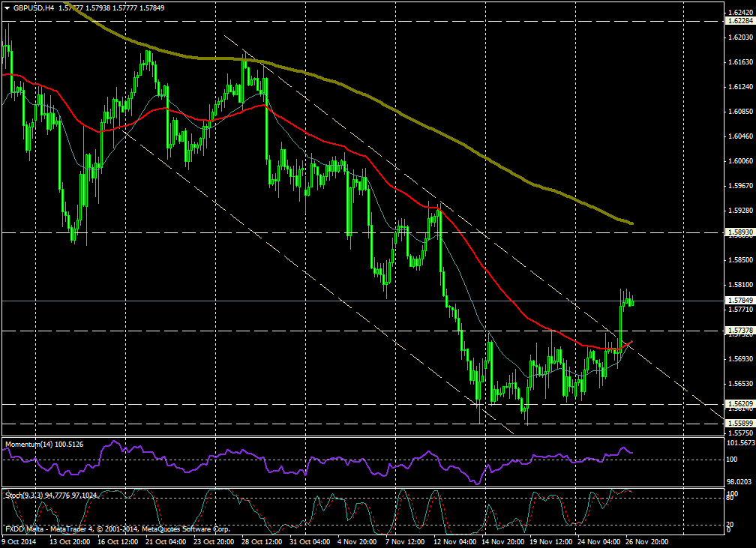756x548 pixels.
Task: Click the 1.55899 lowest level price tag
Action: pos(739,424)
